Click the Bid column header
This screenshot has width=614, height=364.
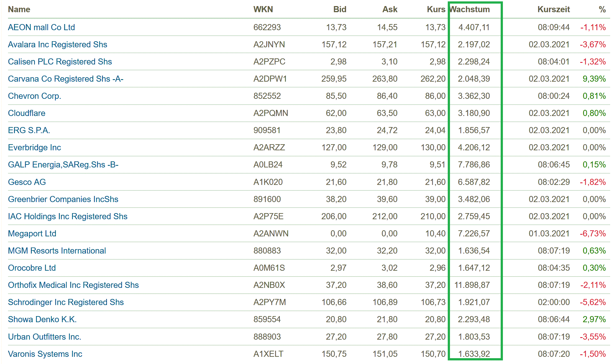(340, 9)
